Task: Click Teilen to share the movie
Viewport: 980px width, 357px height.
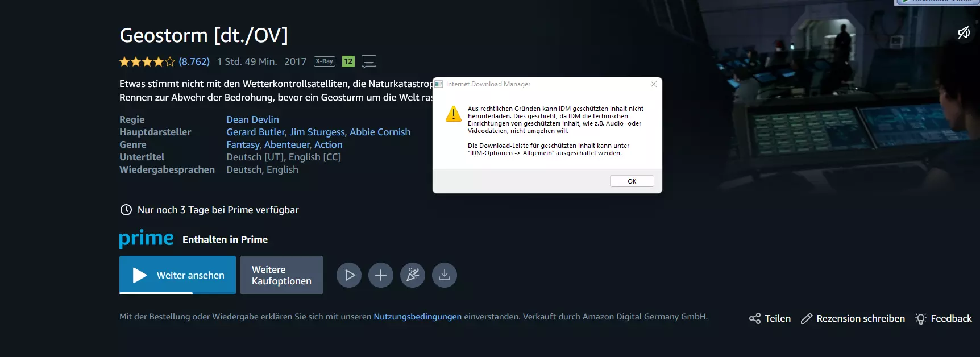Action: 770,318
